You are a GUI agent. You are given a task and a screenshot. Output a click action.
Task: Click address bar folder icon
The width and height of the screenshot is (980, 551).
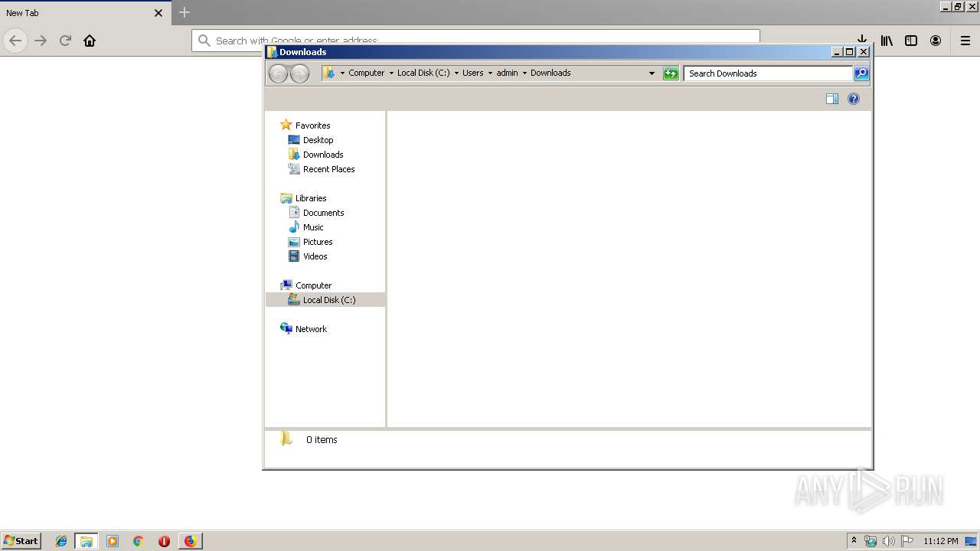329,73
